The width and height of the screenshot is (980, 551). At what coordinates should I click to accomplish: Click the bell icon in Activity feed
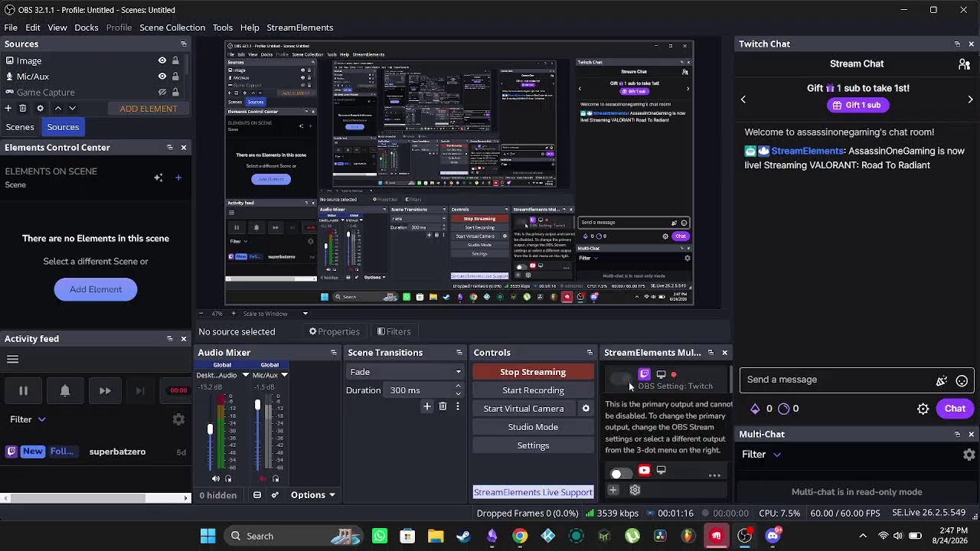click(x=65, y=391)
